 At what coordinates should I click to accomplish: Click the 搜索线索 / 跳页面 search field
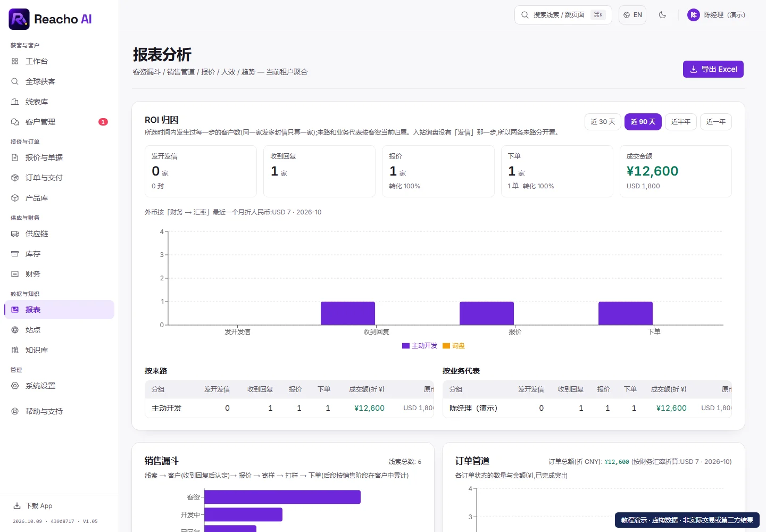coord(563,15)
